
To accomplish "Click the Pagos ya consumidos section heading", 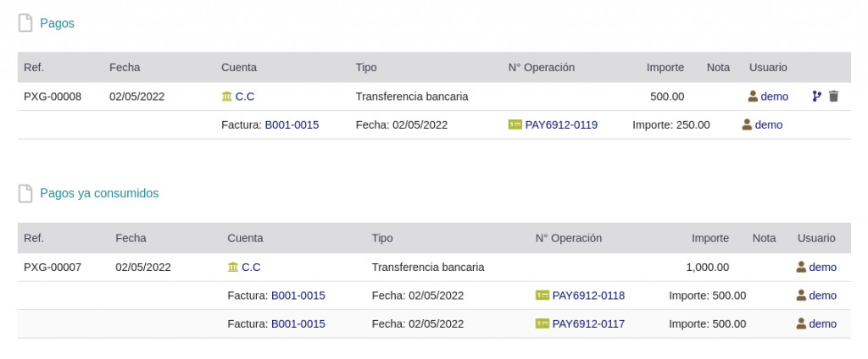I will [99, 193].
